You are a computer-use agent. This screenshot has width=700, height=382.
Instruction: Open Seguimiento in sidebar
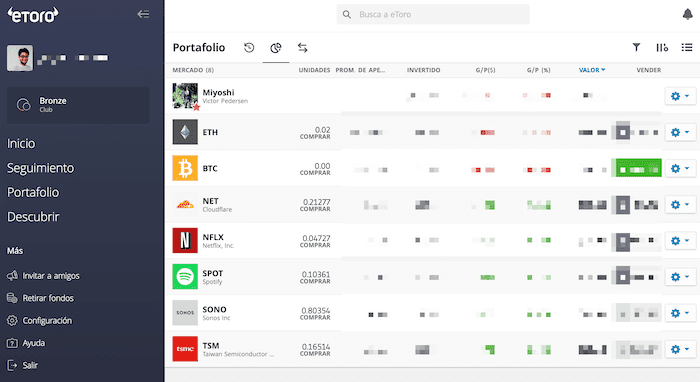(x=40, y=168)
